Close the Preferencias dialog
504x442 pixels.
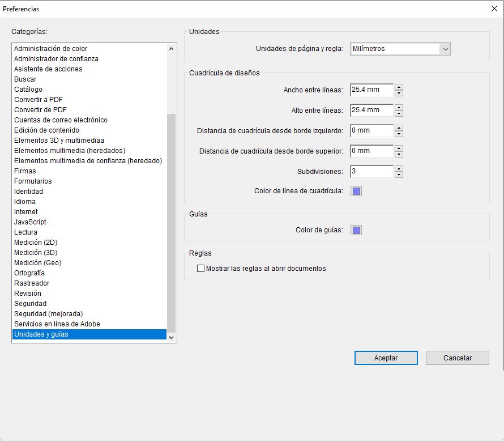494,8
